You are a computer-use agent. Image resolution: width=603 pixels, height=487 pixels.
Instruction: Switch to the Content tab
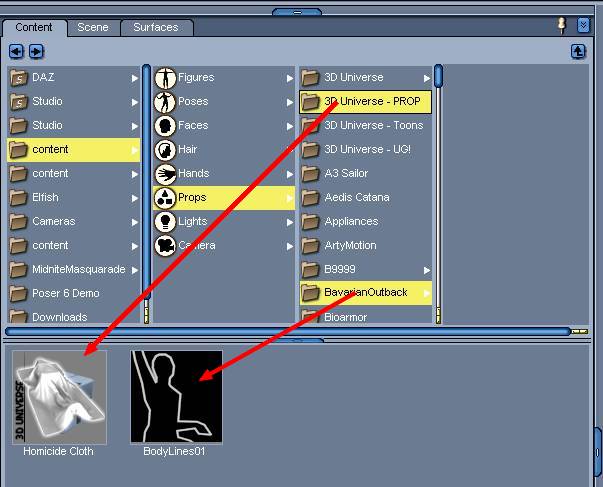pyautogui.click(x=34, y=28)
